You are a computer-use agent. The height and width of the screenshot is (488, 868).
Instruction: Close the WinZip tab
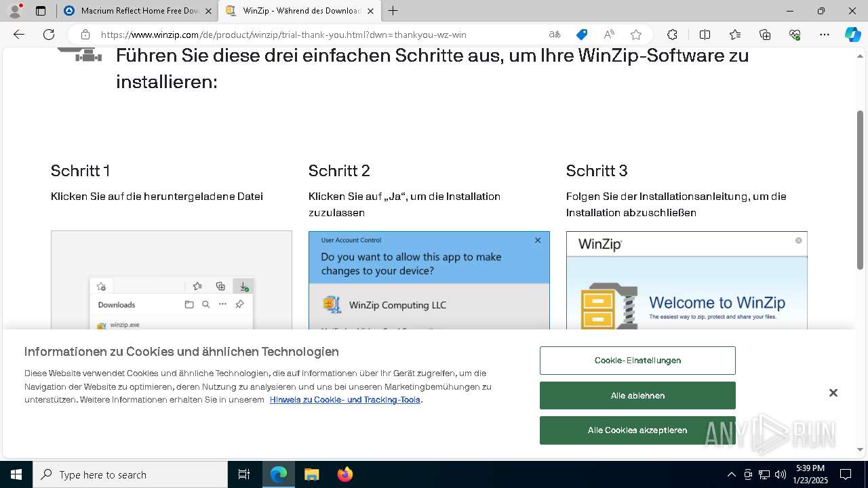coord(370,11)
